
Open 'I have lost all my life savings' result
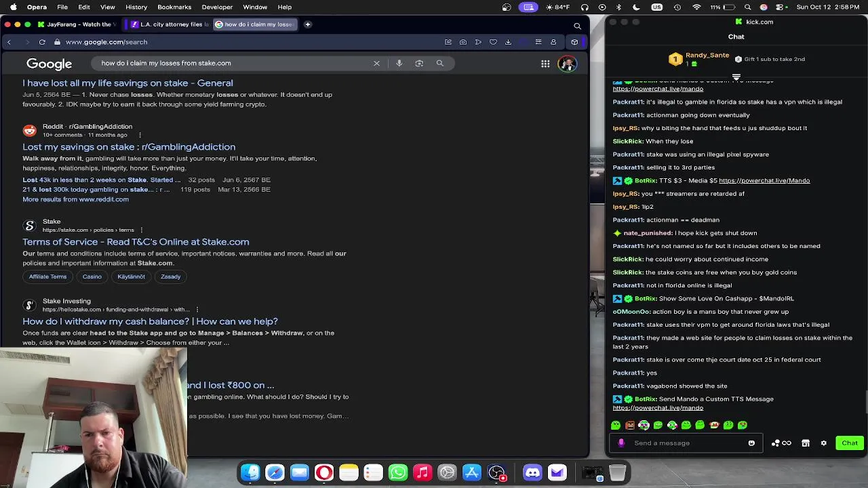(127, 83)
